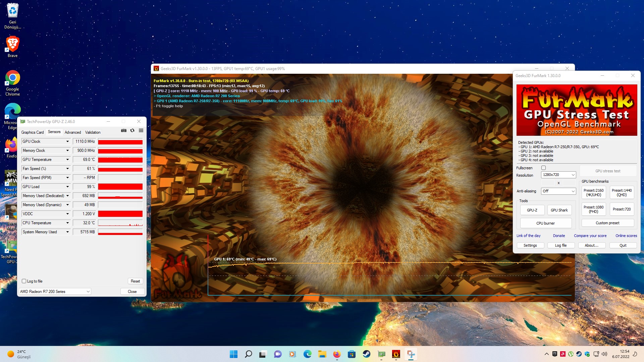644x362 pixels.
Task: Open taskbar Search
Action: [248, 354]
